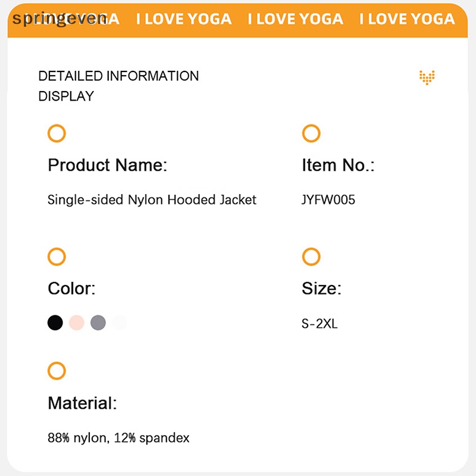Select the gray color swatch
476x476 pixels.
98,323
